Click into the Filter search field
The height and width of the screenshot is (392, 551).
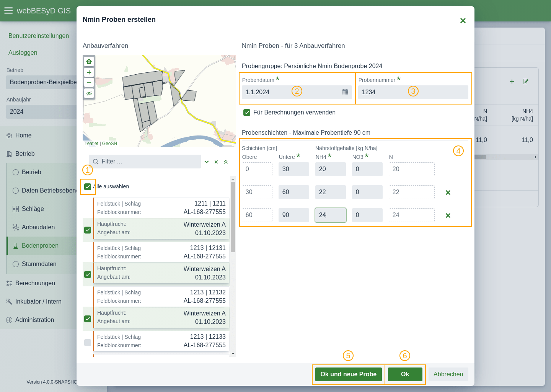(145, 162)
